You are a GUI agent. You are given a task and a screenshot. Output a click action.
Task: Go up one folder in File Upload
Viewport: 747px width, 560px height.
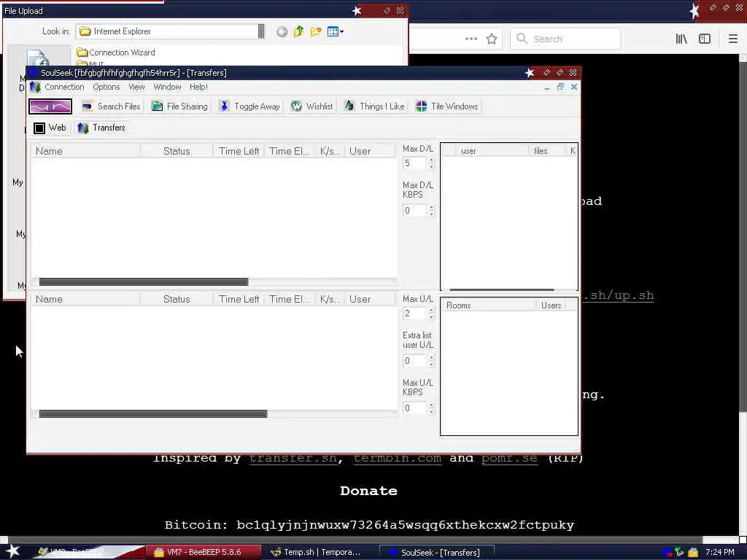coord(298,32)
